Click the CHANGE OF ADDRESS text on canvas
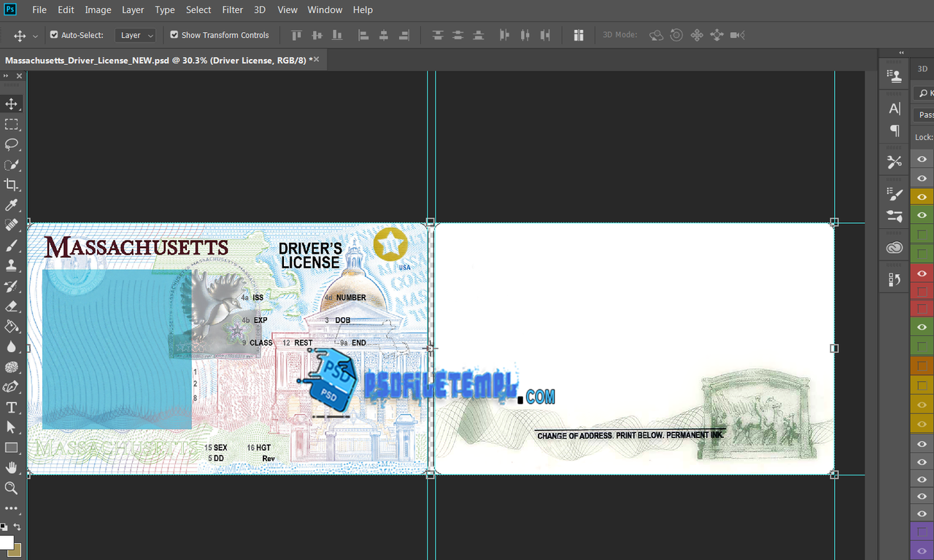 coord(632,435)
